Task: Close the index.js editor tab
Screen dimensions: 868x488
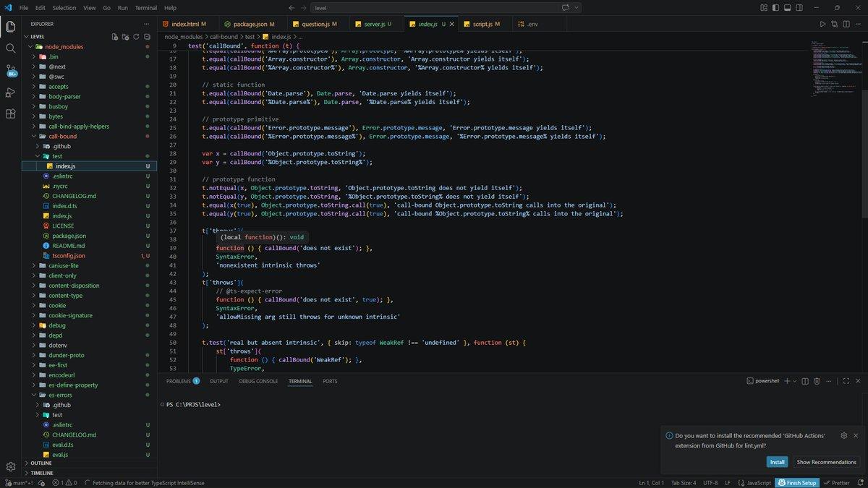Action: coord(453,24)
